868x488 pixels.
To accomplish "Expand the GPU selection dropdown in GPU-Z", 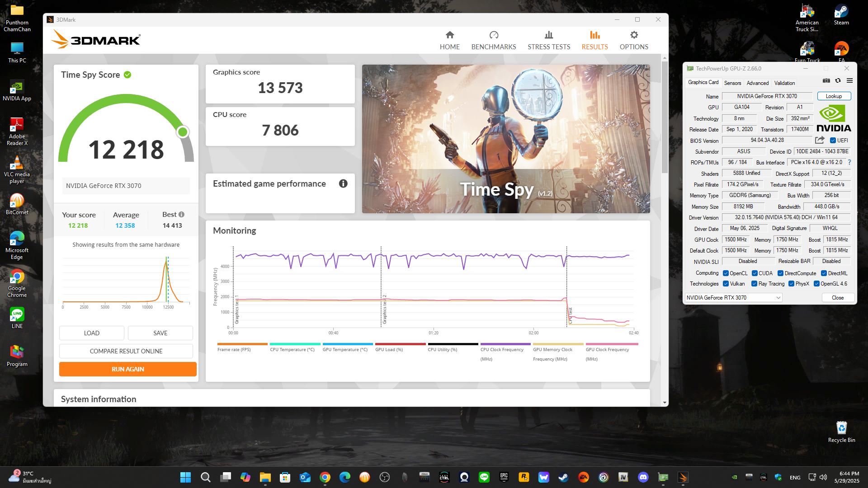I will [733, 298].
